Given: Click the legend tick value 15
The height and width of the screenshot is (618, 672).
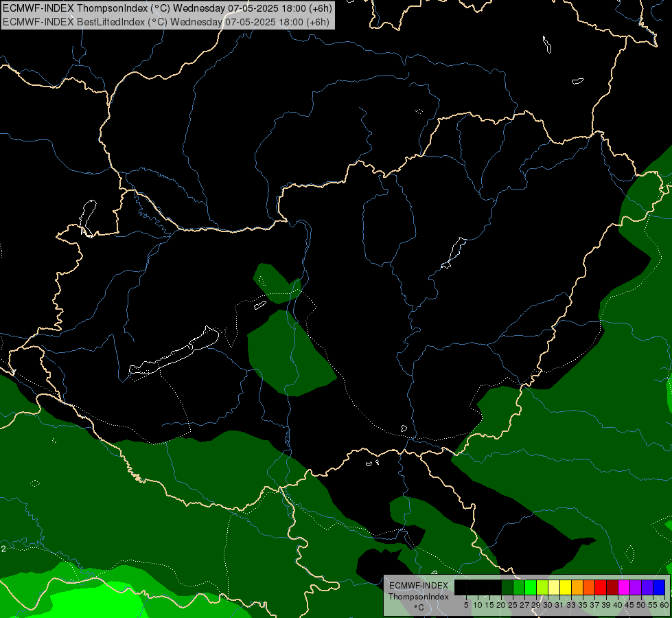Looking at the screenshot, I should (489, 605).
